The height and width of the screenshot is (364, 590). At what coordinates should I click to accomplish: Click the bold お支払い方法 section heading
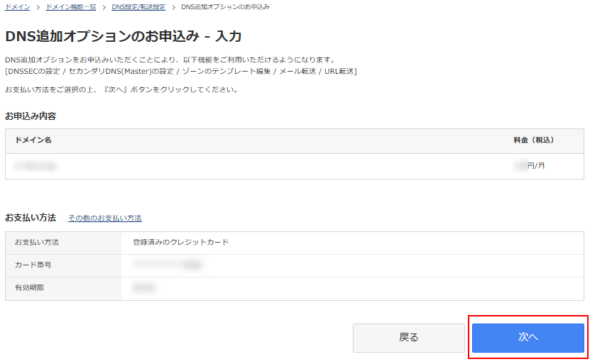(x=31, y=218)
